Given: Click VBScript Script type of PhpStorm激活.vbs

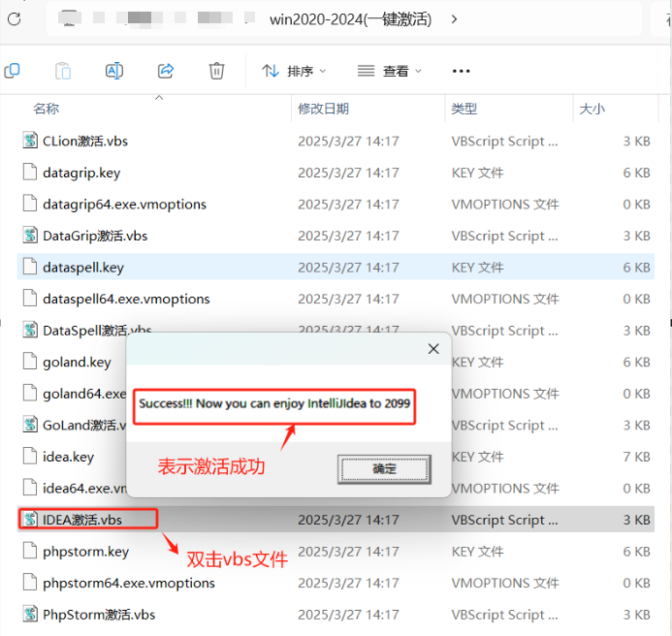Looking at the screenshot, I should click(504, 615).
